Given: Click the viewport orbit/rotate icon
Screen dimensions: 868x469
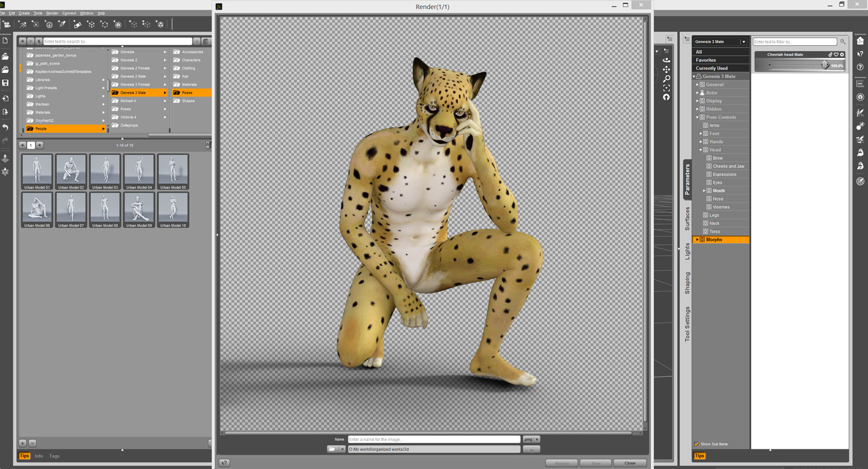Looking at the screenshot, I should pos(667,60).
